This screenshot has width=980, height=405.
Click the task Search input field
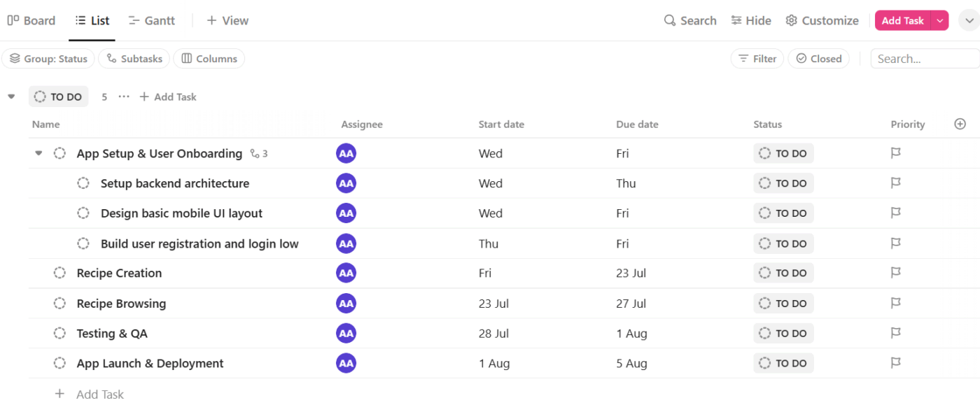click(x=924, y=59)
